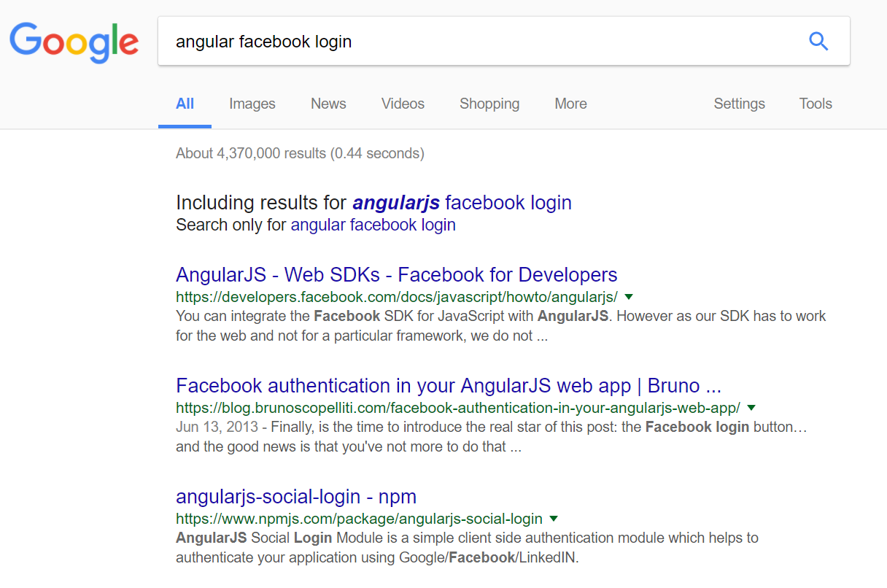
Task: Switch to the Images tab
Action: point(252,104)
